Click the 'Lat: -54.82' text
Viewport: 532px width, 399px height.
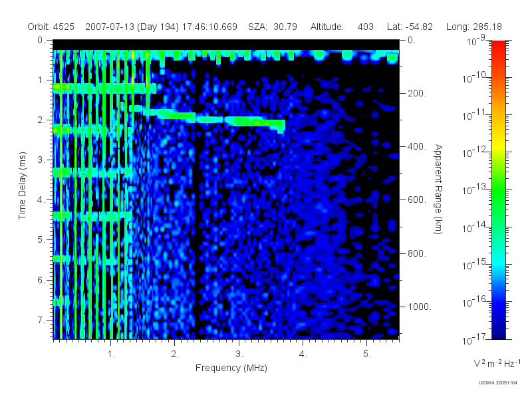(410, 27)
